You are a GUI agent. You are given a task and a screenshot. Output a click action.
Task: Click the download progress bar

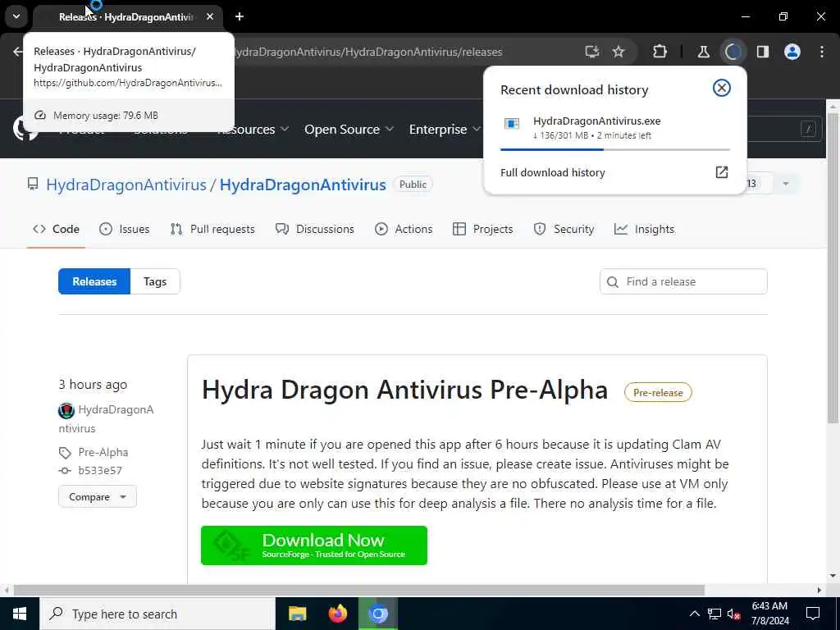tap(615, 149)
